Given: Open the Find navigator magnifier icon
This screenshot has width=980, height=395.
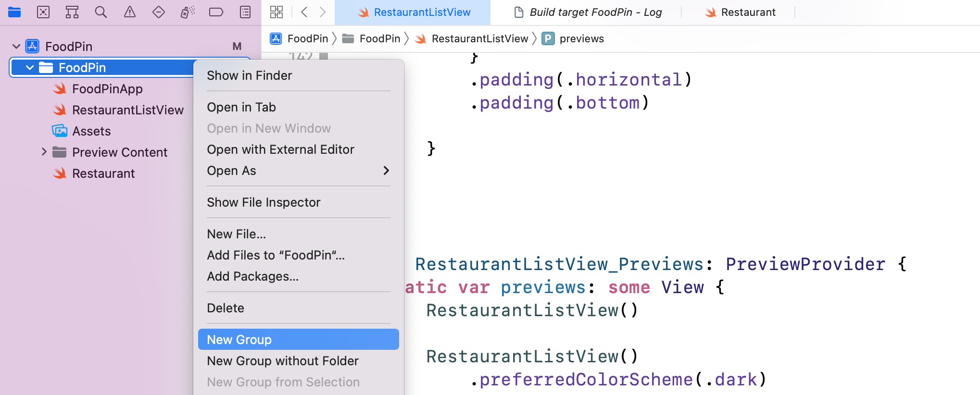Looking at the screenshot, I should coord(101,12).
